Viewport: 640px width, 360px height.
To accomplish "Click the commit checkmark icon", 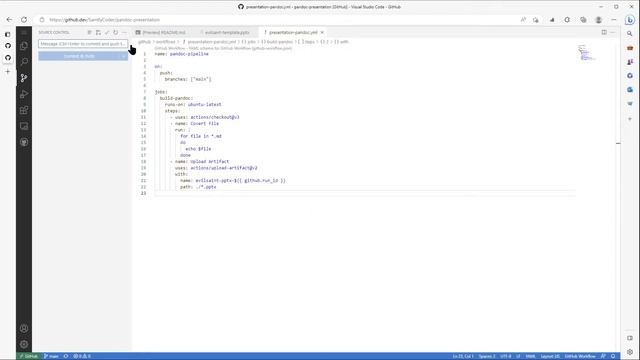I will click(107, 32).
